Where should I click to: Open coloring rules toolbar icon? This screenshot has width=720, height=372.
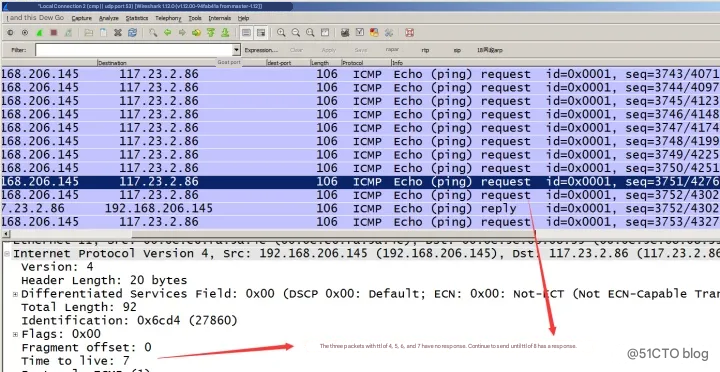pyautogui.click(x=374, y=33)
